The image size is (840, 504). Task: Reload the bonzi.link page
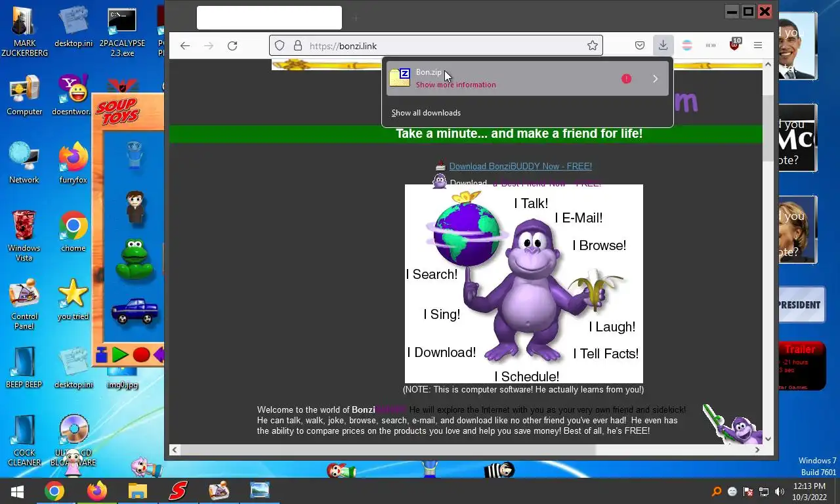[x=232, y=46]
